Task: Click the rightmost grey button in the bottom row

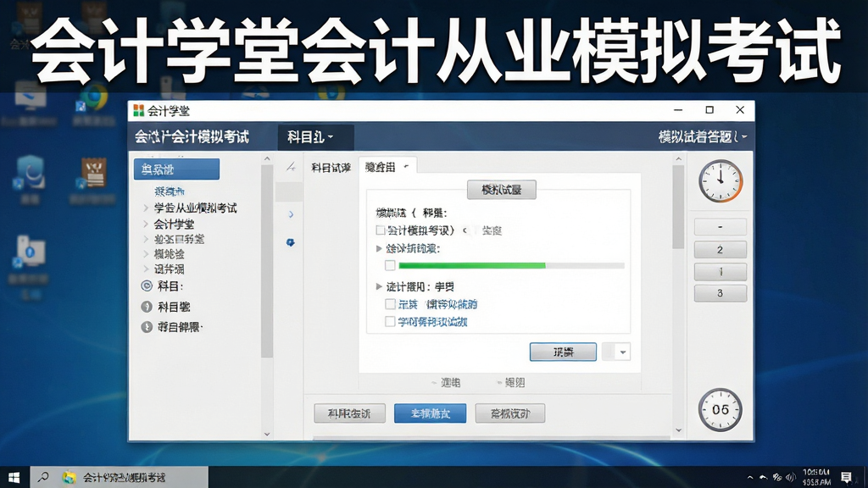Action: coord(509,413)
